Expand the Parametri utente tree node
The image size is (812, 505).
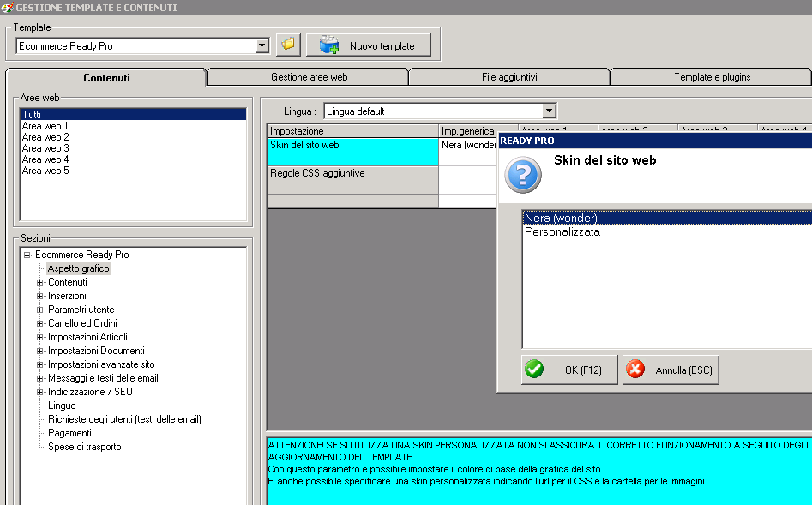click(40, 310)
